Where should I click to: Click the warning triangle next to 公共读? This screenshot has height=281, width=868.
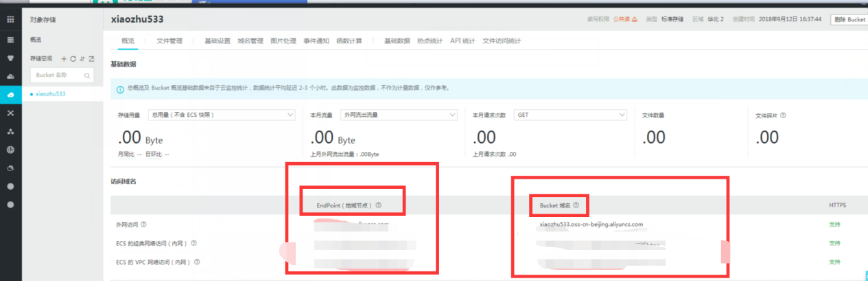click(634, 19)
